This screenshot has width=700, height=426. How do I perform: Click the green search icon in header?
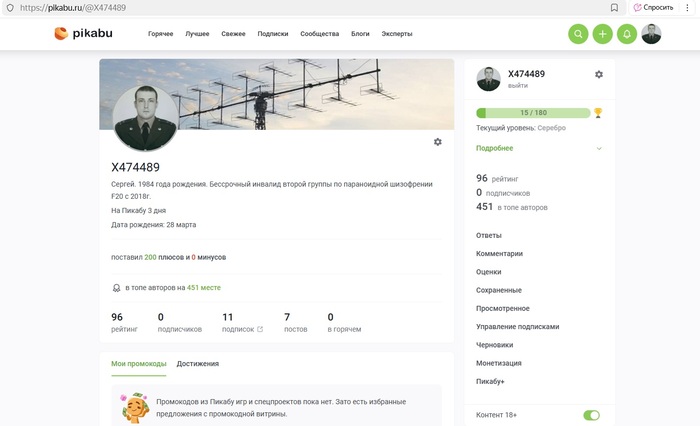coord(578,34)
